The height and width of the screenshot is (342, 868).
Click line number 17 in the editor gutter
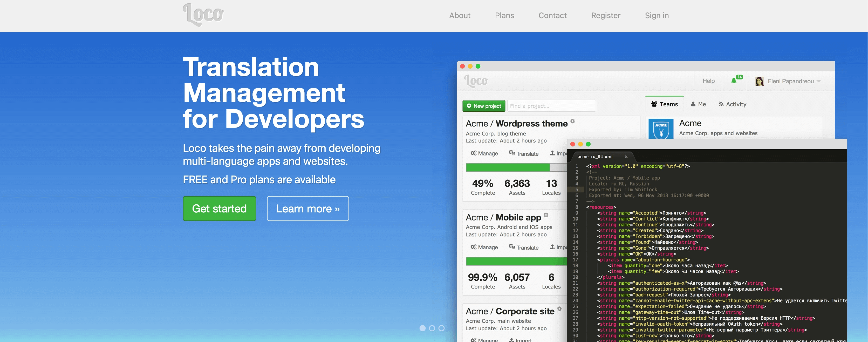coord(575,260)
